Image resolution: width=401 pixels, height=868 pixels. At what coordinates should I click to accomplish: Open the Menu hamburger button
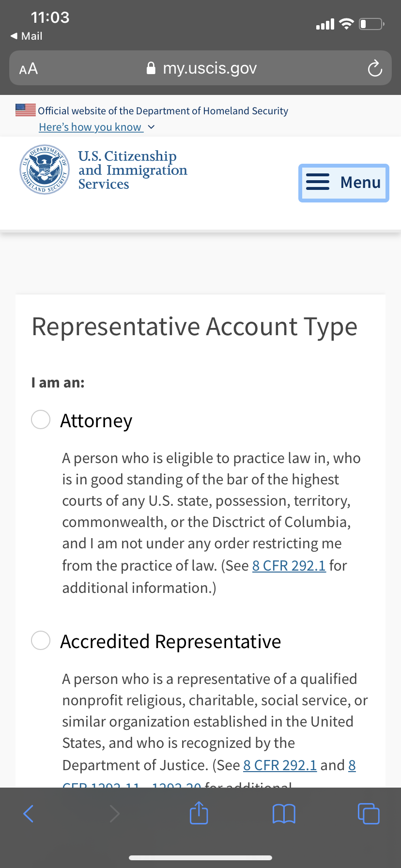point(344,183)
